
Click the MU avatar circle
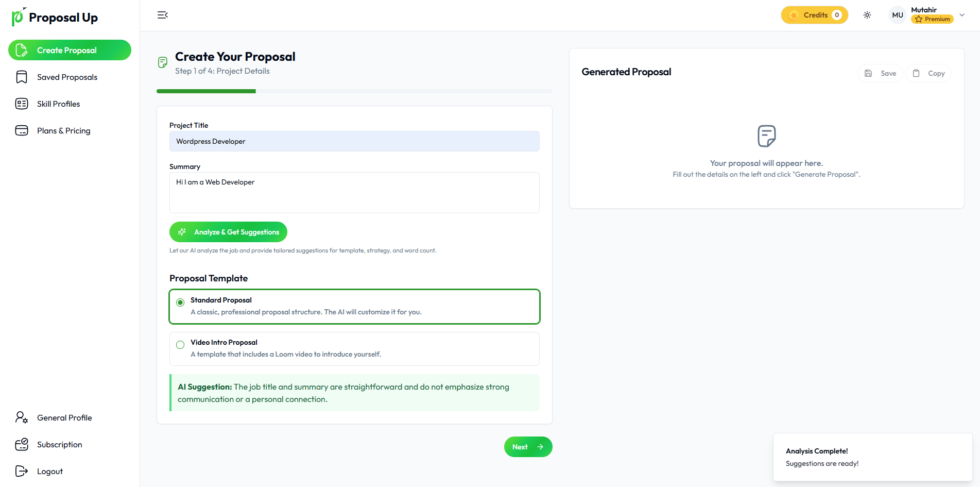898,15
